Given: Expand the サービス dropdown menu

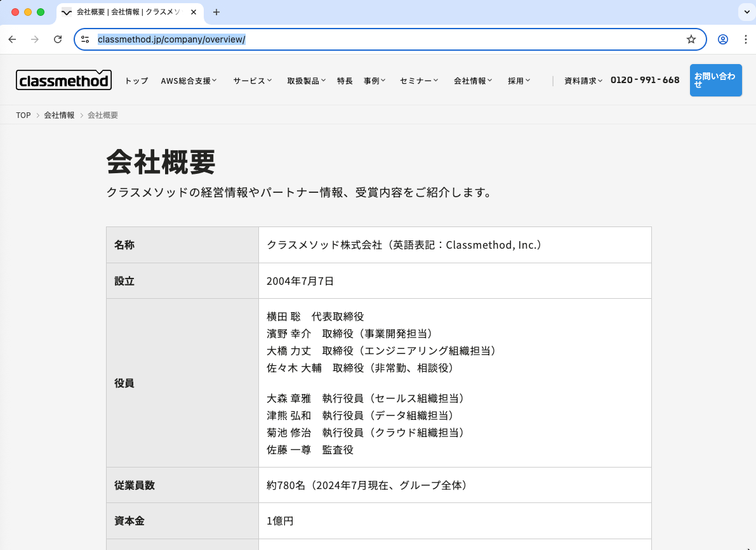Looking at the screenshot, I should click(252, 81).
